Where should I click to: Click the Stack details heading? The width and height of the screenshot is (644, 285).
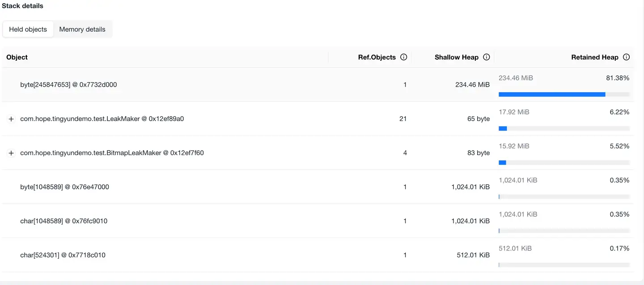pyautogui.click(x=23, y=6)
